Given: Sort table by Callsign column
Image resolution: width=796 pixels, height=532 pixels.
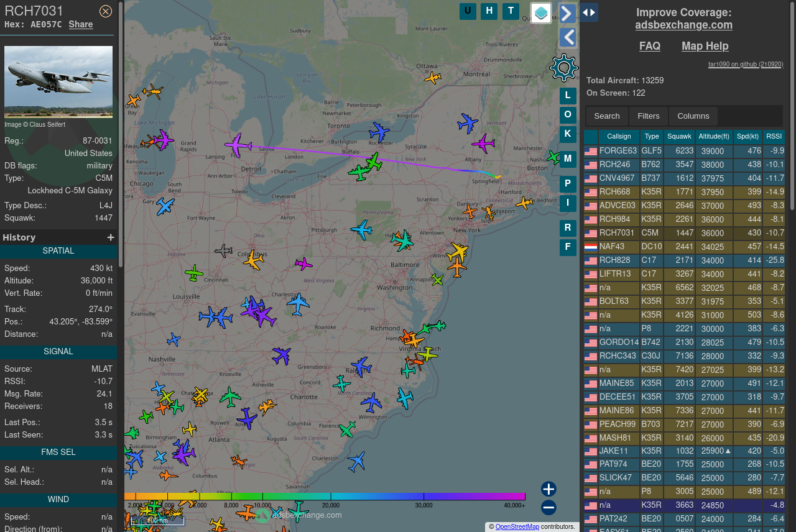Looking at the screenshot, I should click(619, 137).
